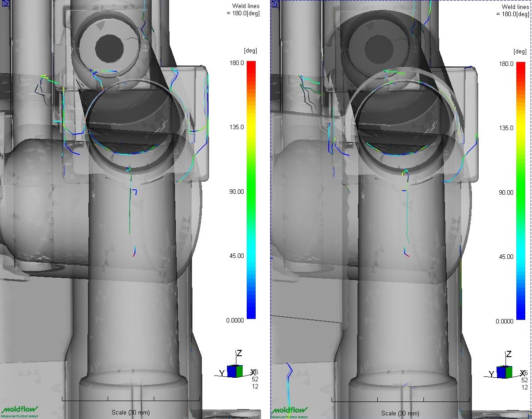
Task: Click the 180.0 legend value in right viewport
Action: (506, 64)
